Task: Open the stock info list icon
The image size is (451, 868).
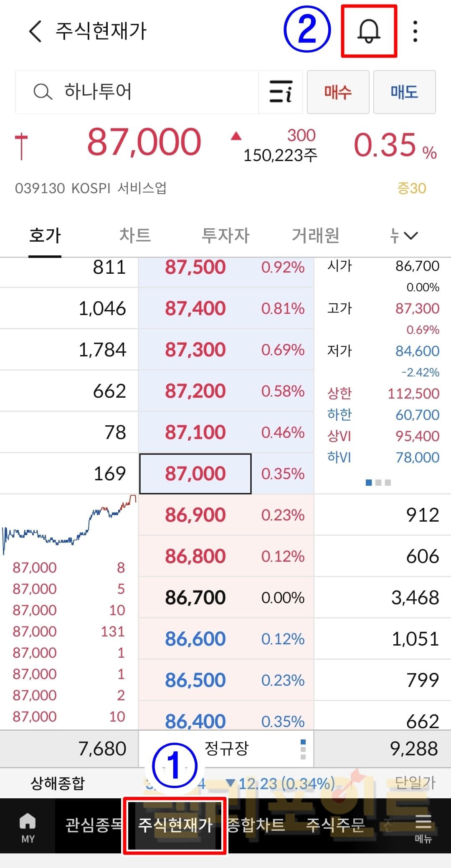Action: click(280, 92)
